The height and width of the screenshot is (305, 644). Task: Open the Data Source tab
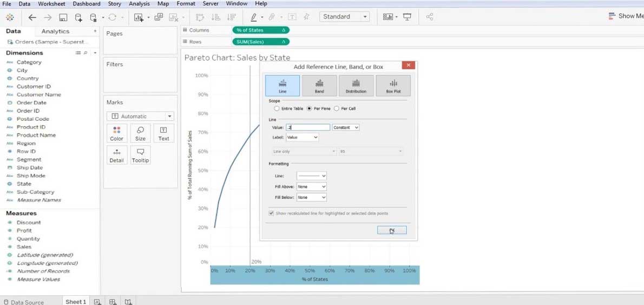coord(23,302)
